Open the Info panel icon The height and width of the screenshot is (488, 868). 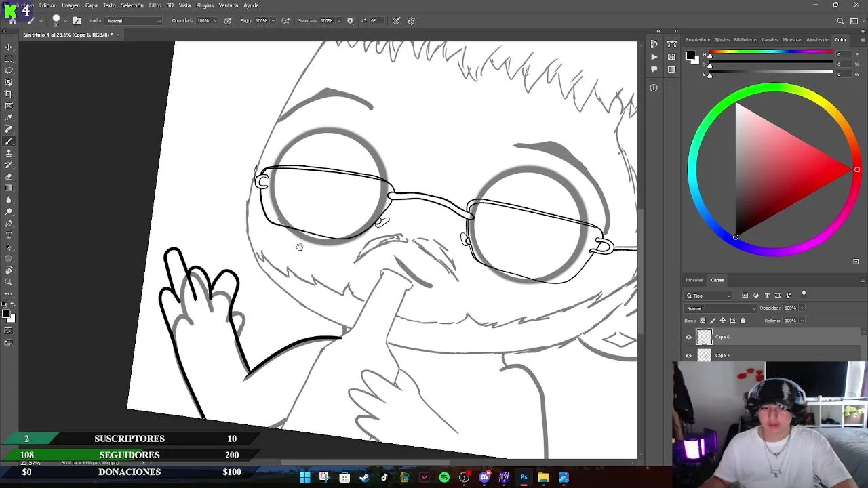pyautogui.click(x=654, y=88)
